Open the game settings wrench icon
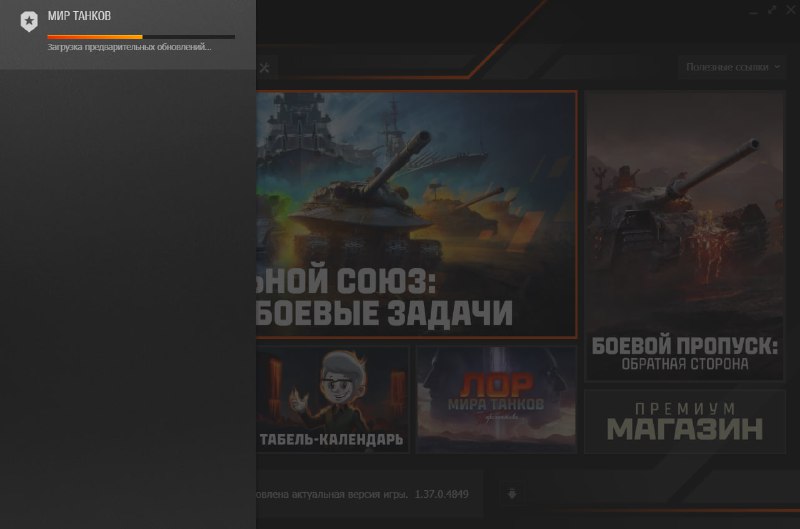This screenshot has height=529, width=800. click(x=264, y=67)
